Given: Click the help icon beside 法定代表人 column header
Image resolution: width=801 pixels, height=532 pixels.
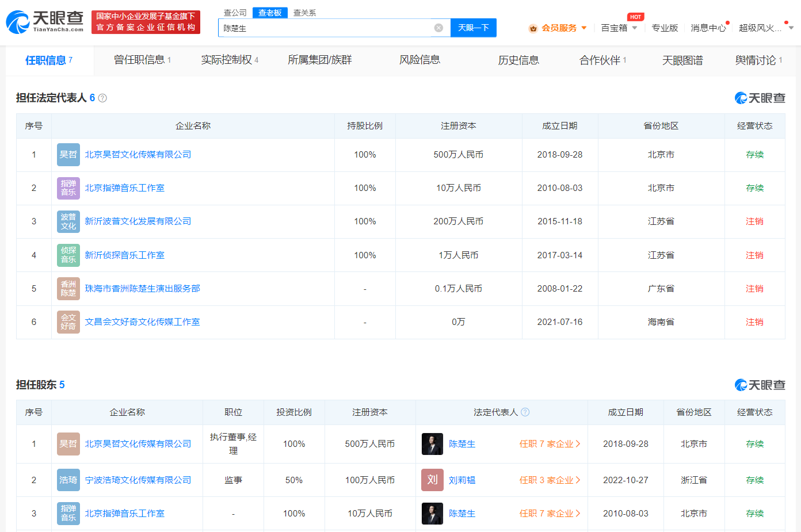Looking at the screenshot, I should [525, 412].
